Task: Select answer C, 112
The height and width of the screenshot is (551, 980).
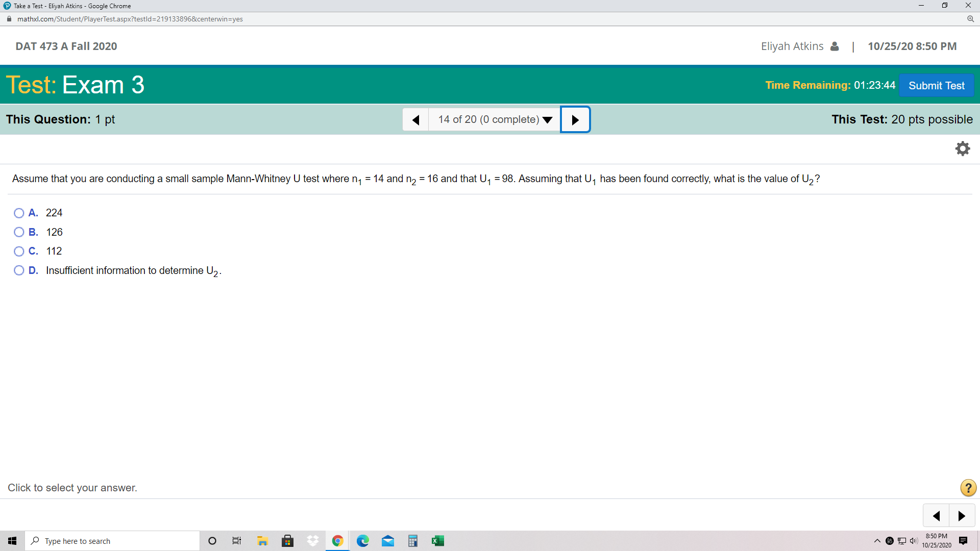Action: tap(19, 251)
